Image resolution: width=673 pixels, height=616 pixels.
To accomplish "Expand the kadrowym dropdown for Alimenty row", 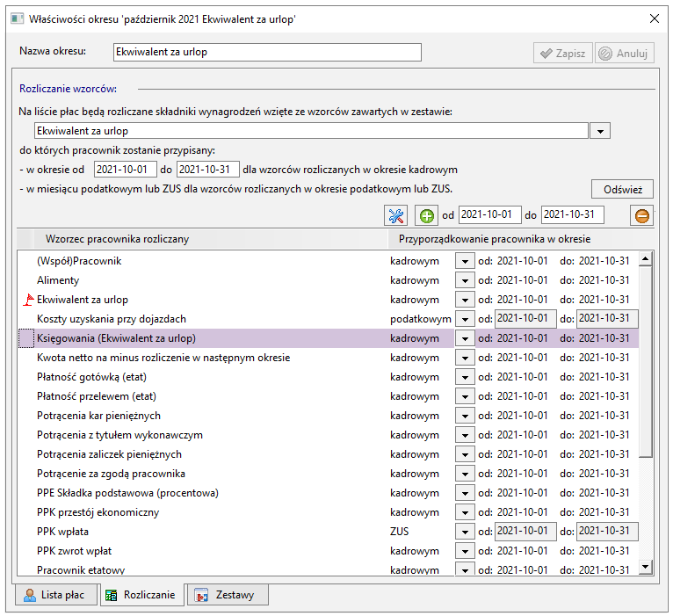I will [465, 280].
